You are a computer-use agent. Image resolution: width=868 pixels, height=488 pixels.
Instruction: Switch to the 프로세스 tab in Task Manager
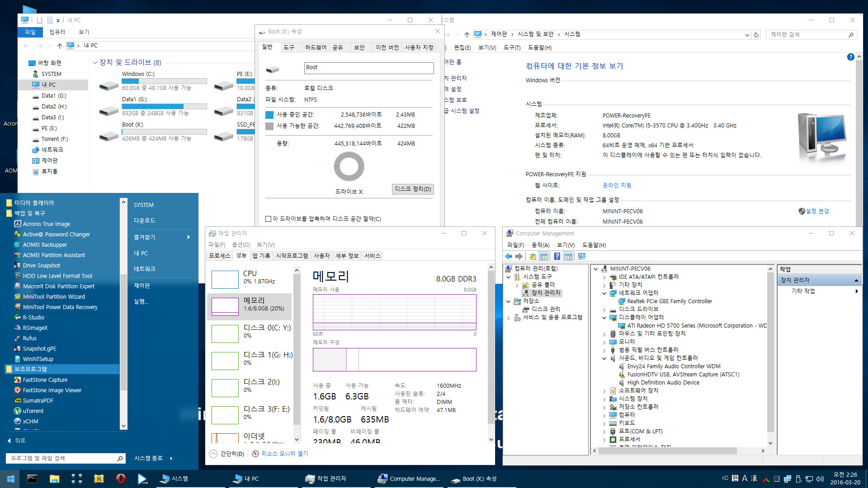coord(220,256)
